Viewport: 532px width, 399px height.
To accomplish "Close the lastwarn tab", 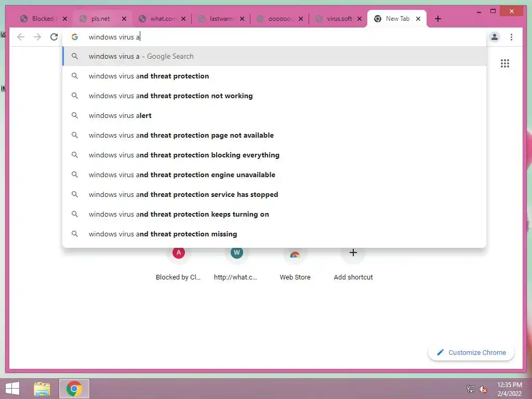I will [242, 19].
